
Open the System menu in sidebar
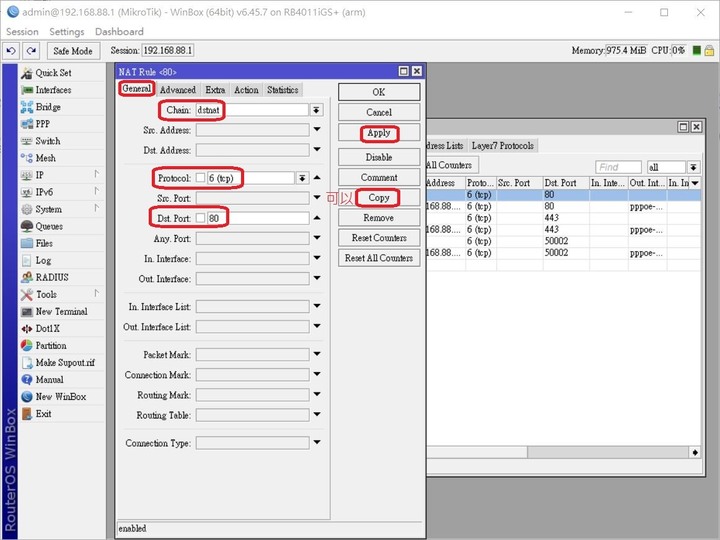pos(48,209)
